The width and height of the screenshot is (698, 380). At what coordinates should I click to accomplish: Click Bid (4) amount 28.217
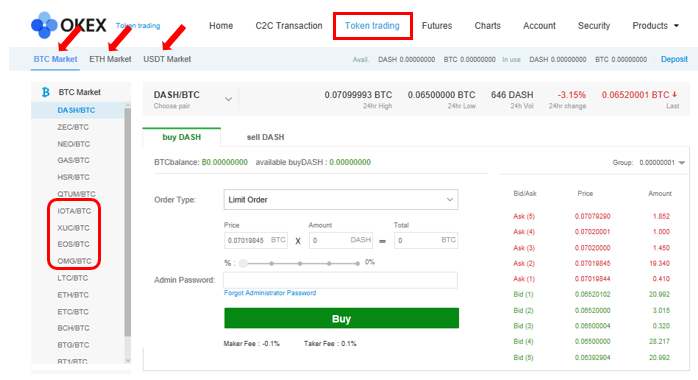point(659,342)
